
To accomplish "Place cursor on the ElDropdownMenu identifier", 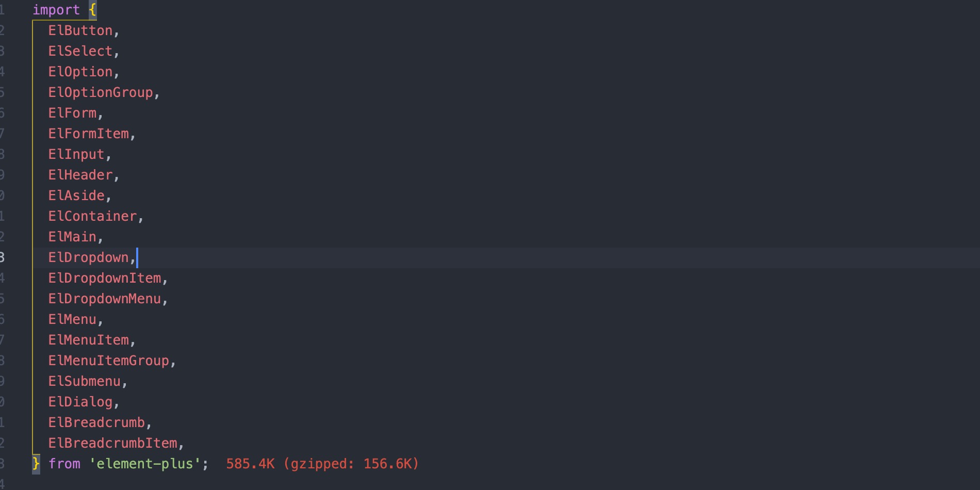I will point(105,299).
